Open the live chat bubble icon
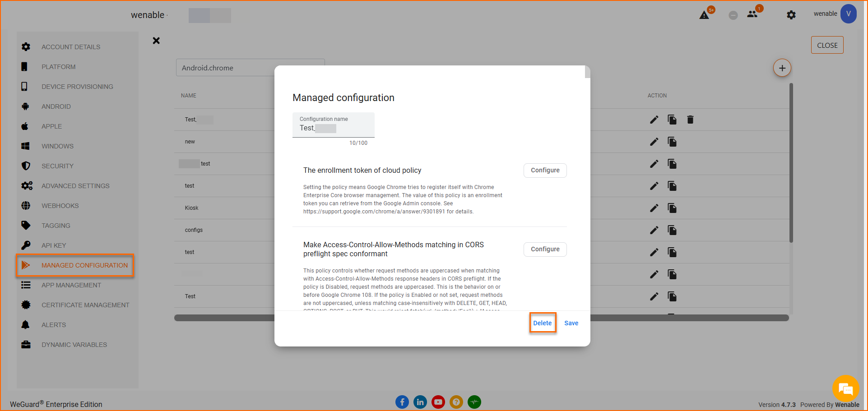868x411 pixels. click(845, 388)
